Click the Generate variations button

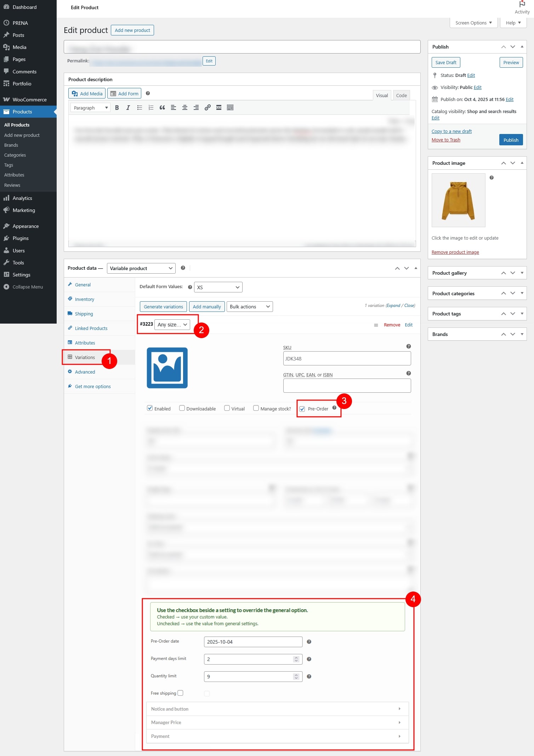click(x=163, y=307)
